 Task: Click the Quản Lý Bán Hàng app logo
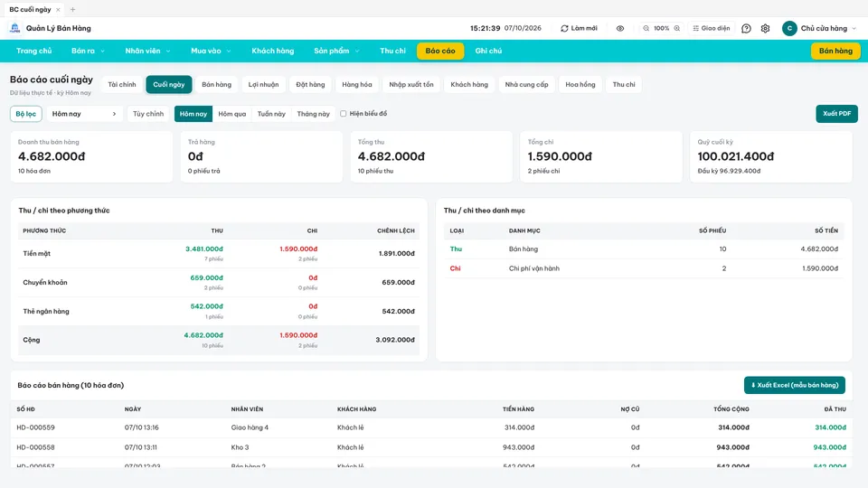coord(15,28)
